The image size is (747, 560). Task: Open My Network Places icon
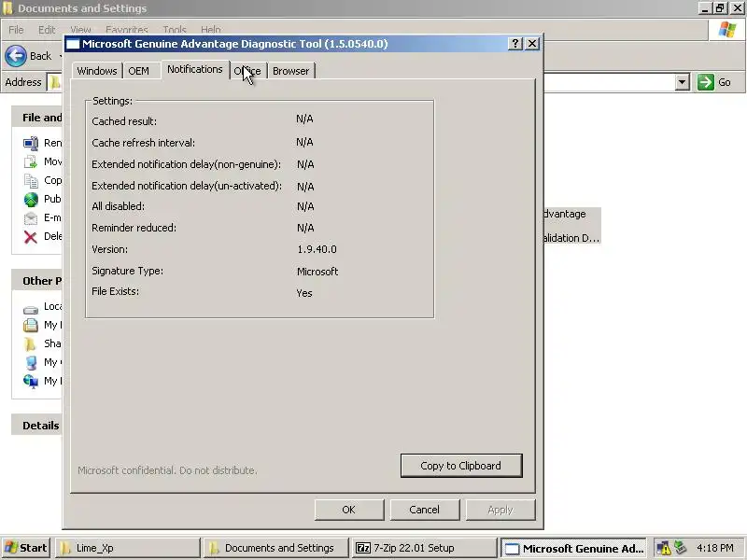pos(31,382)
